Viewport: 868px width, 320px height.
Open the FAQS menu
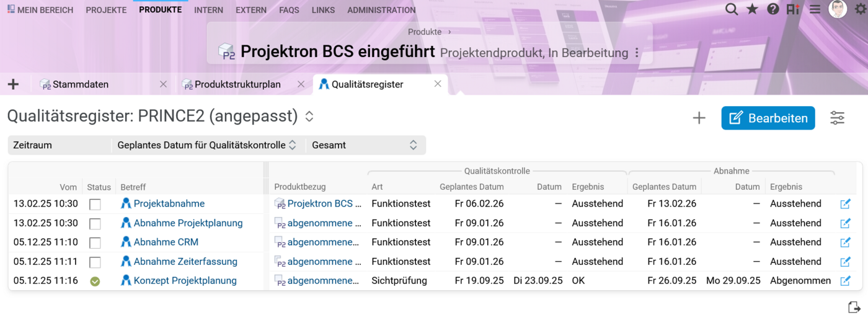point(289,10)
